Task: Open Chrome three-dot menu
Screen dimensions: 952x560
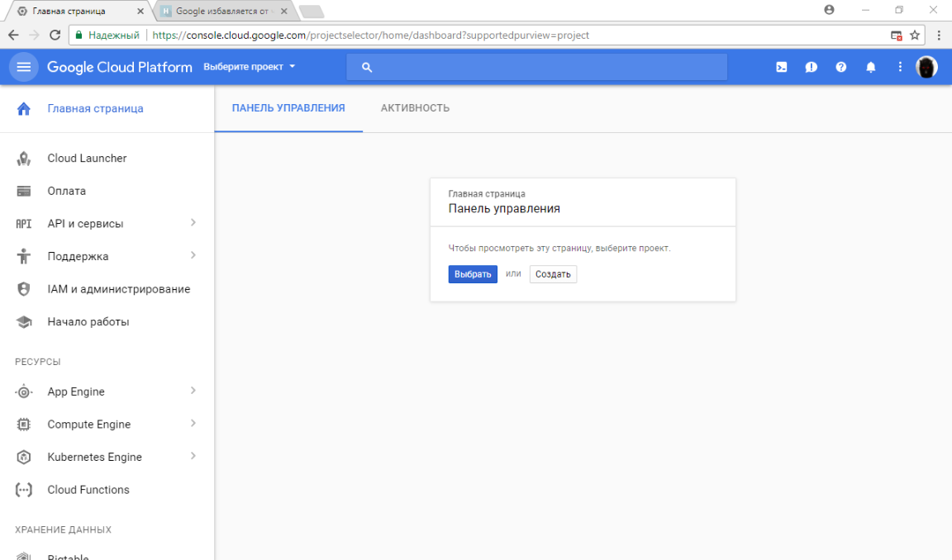Action: click(939, 36)
